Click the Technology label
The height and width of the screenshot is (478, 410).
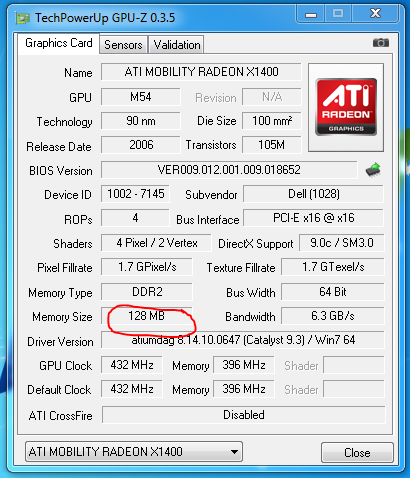click(64, 122)
